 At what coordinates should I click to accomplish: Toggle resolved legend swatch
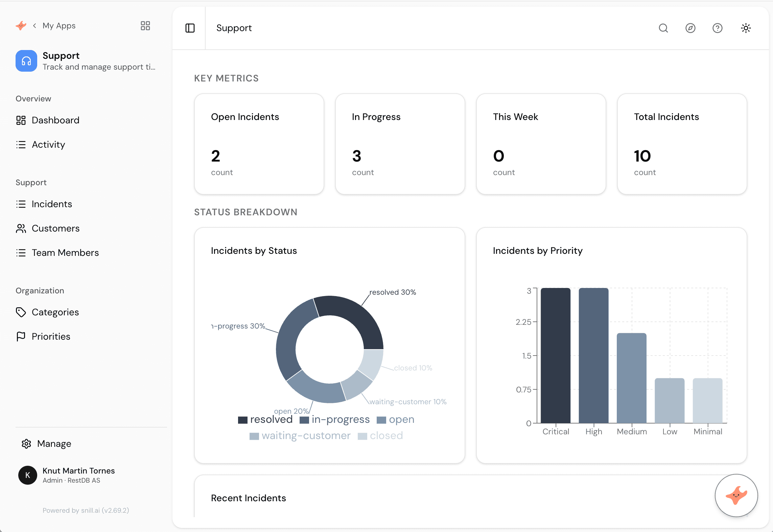coord(243,420)
